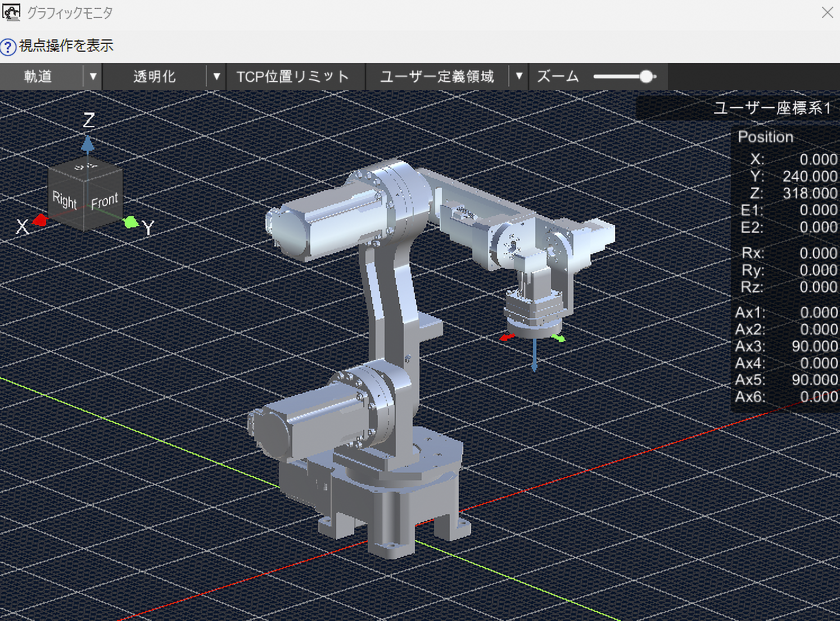Click the green Y axis cone
The image size is (840, 621).
(x=131, y=222)
